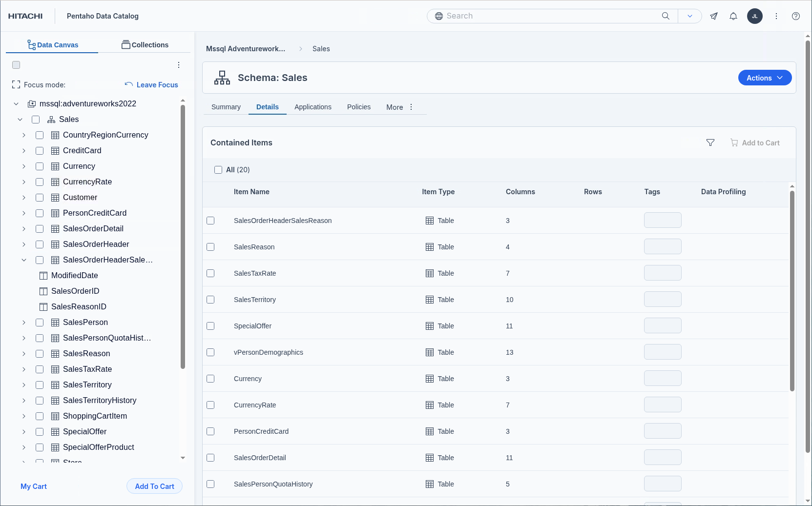Select the Customer checkbox in tree
Image resolution: width=812 pixels, height=506 pixels.
pos(40,198)
